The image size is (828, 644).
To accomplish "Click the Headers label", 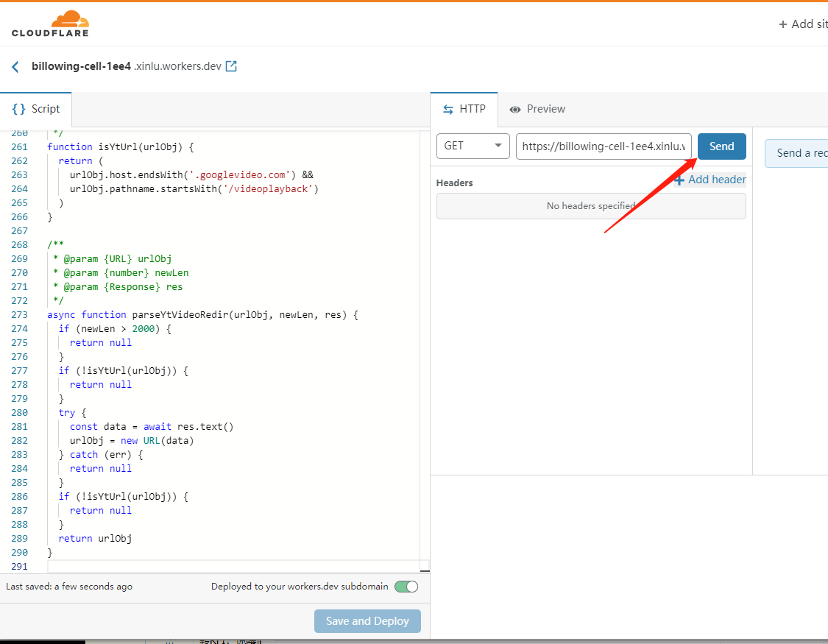I will click(455, 183).
